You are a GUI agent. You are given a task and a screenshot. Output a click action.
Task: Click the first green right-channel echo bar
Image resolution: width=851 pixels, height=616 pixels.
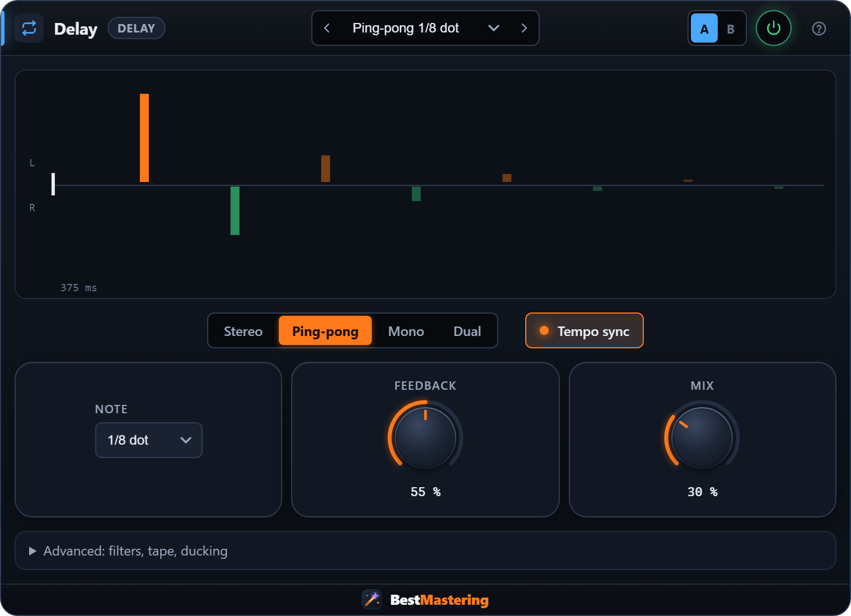pos(235,211)
